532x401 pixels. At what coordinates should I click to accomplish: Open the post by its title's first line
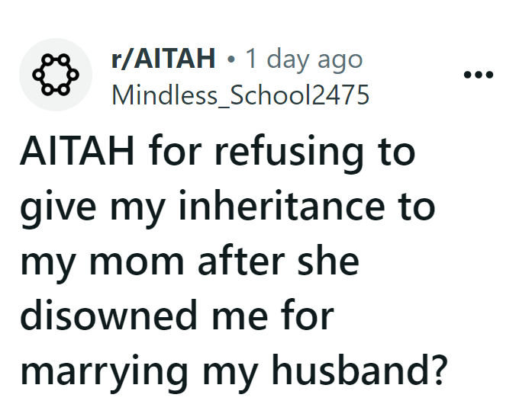click(218, 152)
